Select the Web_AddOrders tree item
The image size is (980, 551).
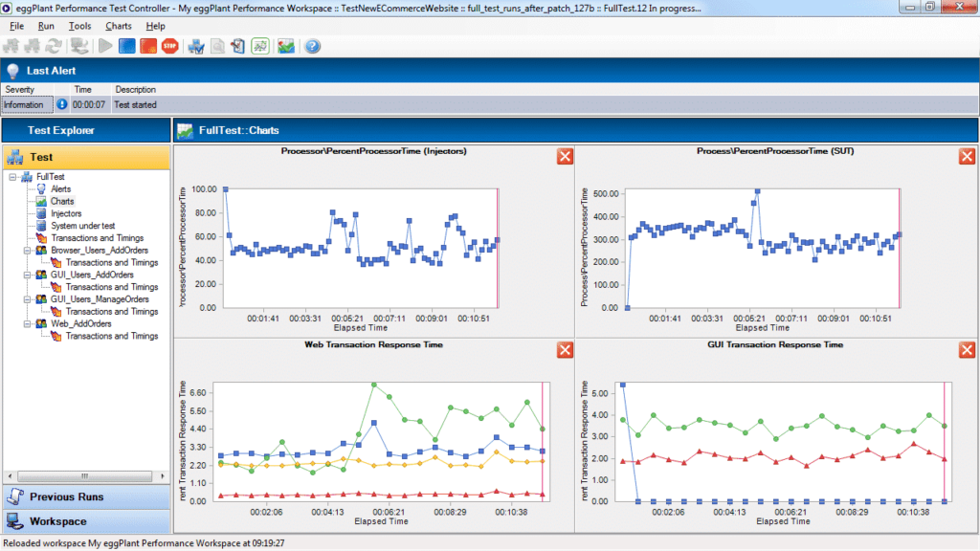coord(81,323)
